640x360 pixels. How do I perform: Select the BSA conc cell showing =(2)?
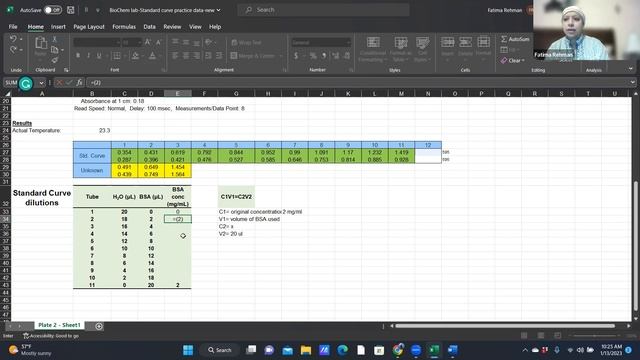tap(178, 219)
